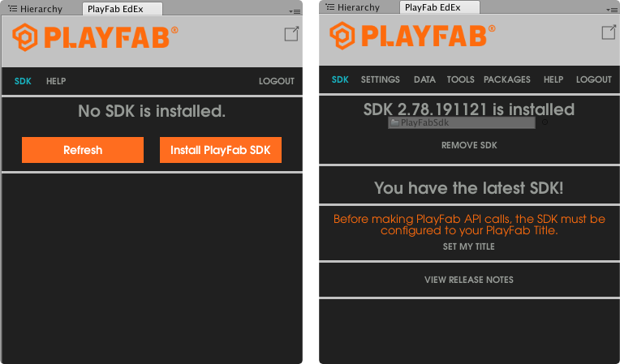620x364 pixels.
Task: Switch to the Hierarchy tab in left panel
Action: point(36,9)
